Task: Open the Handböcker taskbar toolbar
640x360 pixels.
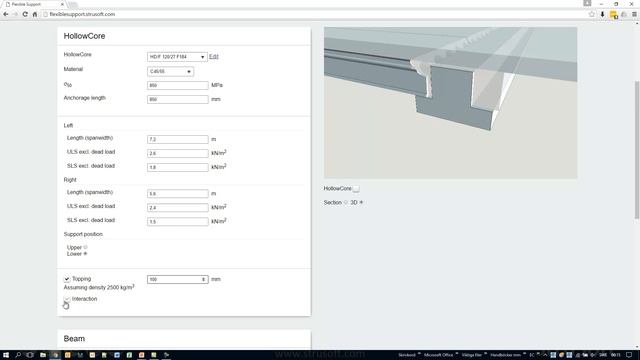Action: click(x=505, y=355)
